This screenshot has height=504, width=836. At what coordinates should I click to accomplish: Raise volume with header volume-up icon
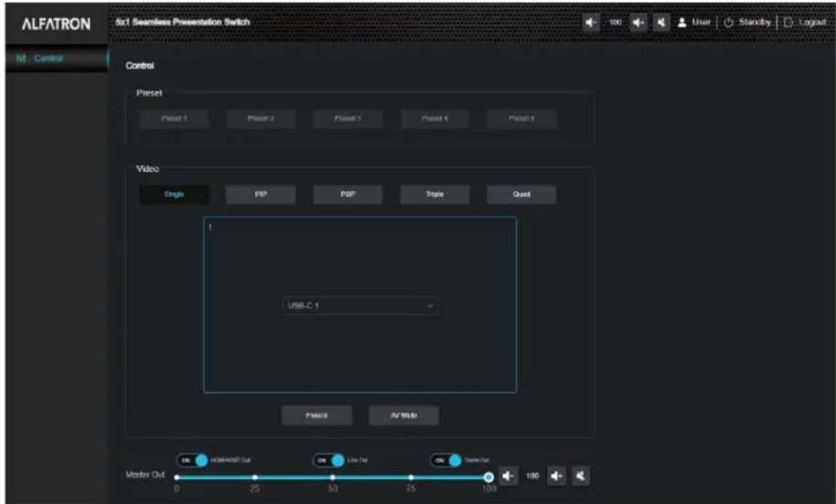point(637,22)
